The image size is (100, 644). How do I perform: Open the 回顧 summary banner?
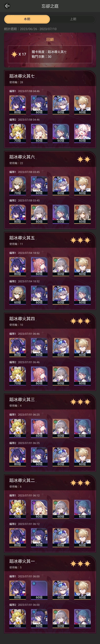[50, 50]
